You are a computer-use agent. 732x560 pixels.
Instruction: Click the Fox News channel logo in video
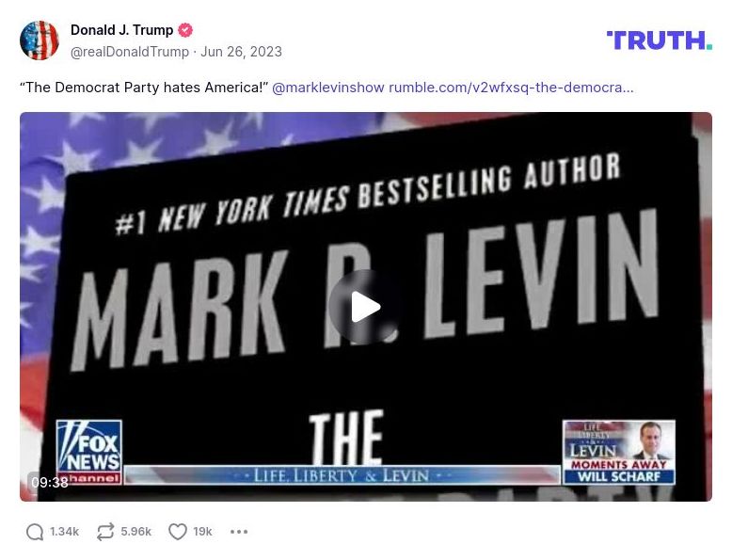pyautogui.click(x=89, y=452)
